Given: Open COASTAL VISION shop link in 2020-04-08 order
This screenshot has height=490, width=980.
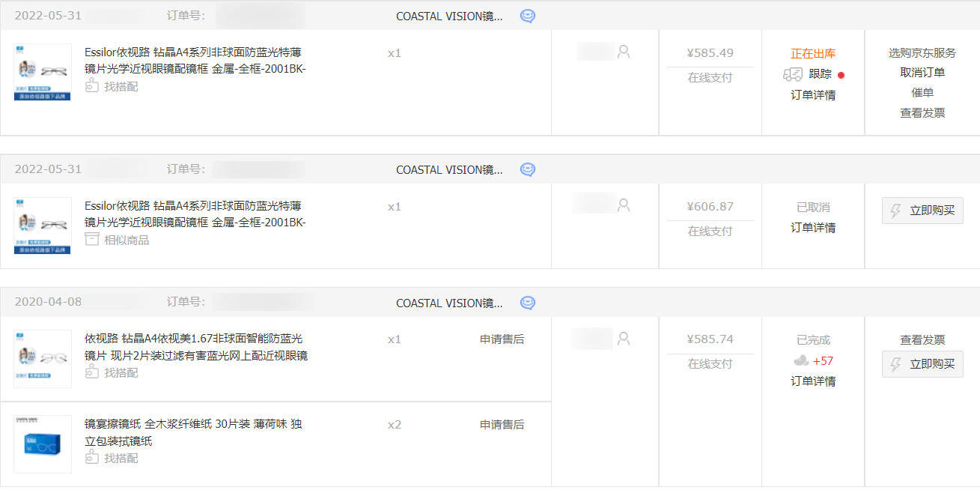Looking at the screenshot, I should point(449,303).
